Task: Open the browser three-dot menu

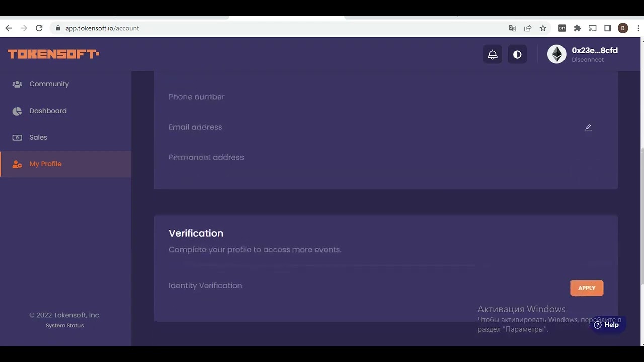Action: pos(638,28)
